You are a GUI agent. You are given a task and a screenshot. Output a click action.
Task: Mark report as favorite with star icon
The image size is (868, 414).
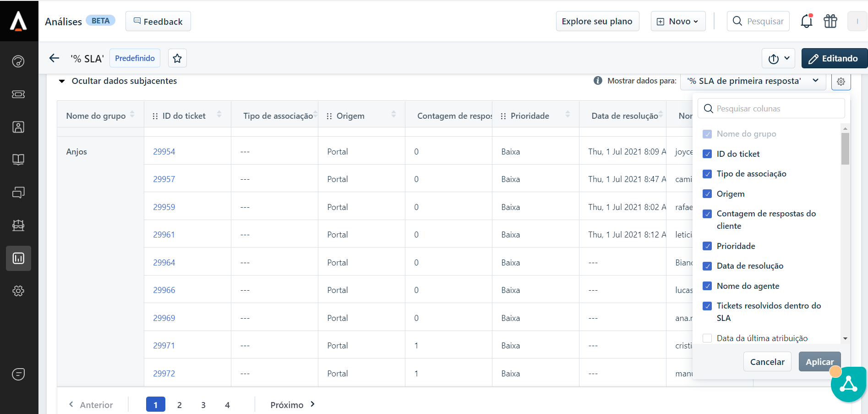[177, 58]
